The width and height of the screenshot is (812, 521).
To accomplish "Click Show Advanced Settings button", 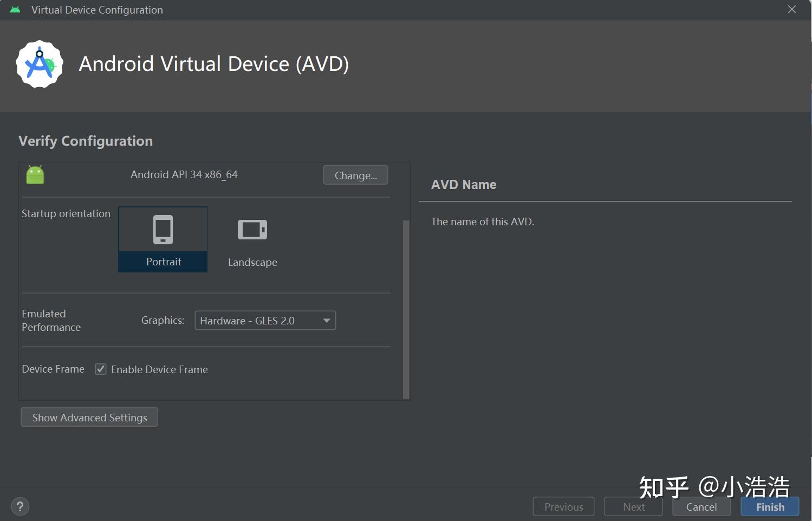I will tap(89, 418).
